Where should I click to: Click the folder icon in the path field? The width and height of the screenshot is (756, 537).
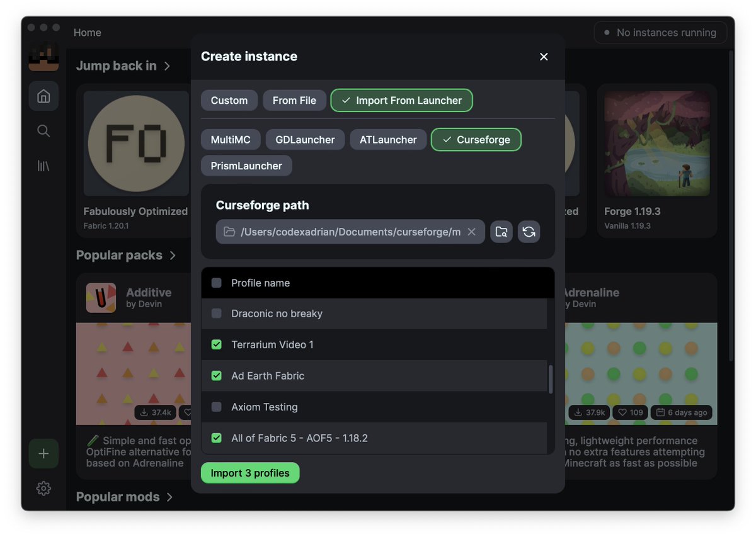click(x=229, y=232)
